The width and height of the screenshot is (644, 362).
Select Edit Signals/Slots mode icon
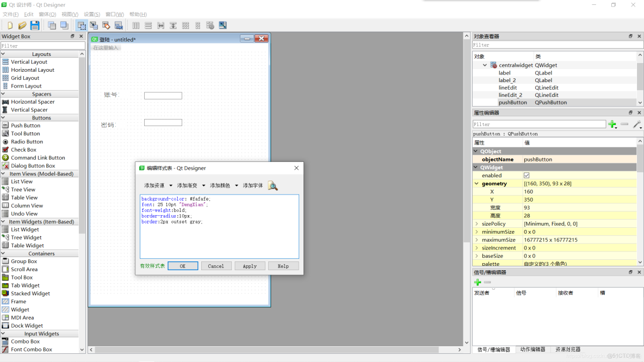point(94,25)
